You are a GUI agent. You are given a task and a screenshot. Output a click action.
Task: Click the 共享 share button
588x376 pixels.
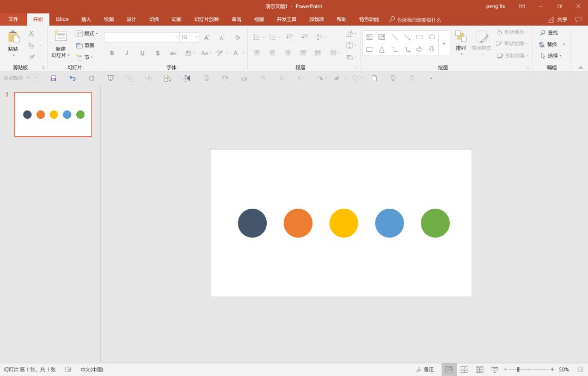coord(558,20)
